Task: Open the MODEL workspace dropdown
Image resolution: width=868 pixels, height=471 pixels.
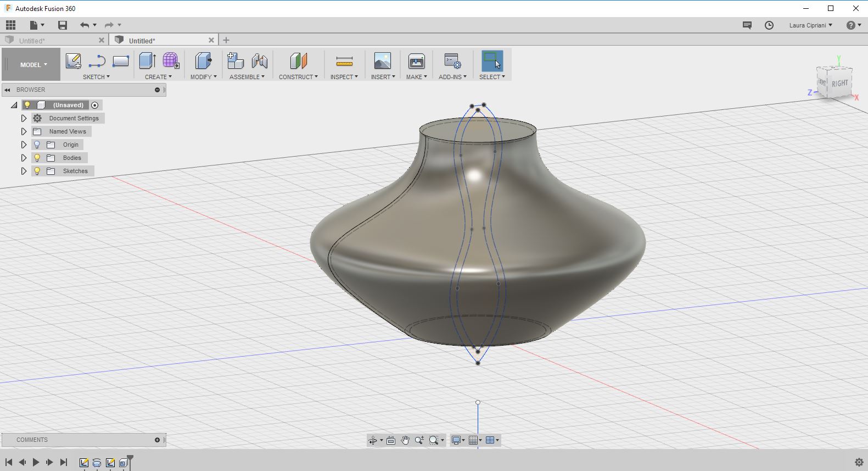Action: coord(31,64)
